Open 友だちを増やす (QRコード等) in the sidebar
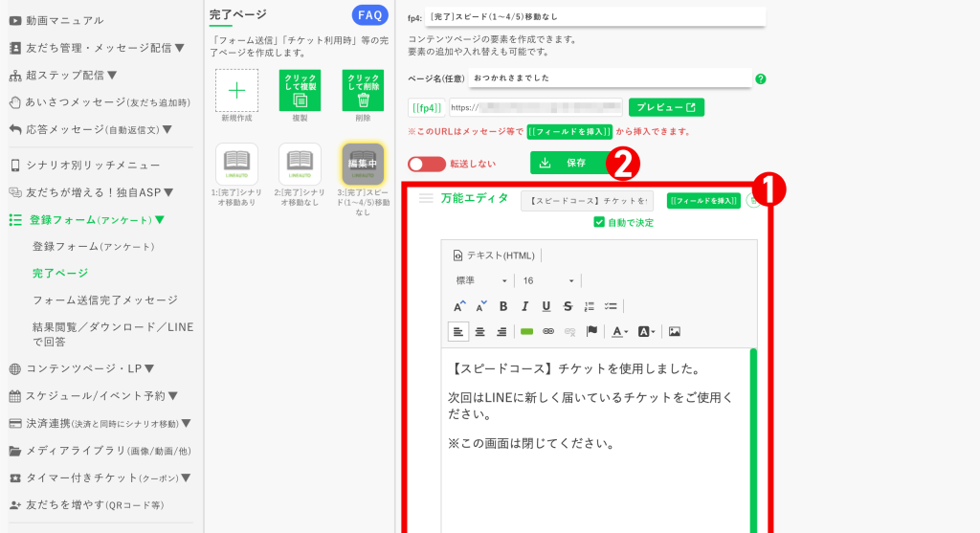This screenshot has height=533, width=980. pos(87,505)
